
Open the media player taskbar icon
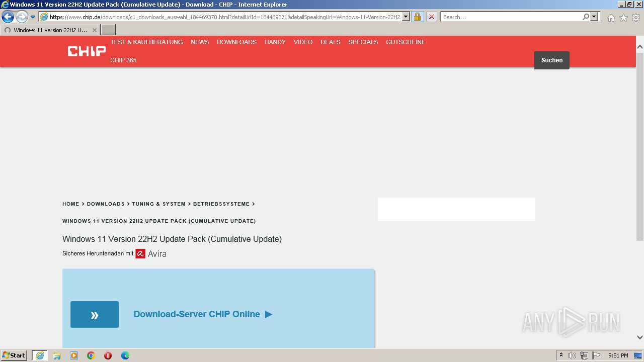(x=74, y=355)
